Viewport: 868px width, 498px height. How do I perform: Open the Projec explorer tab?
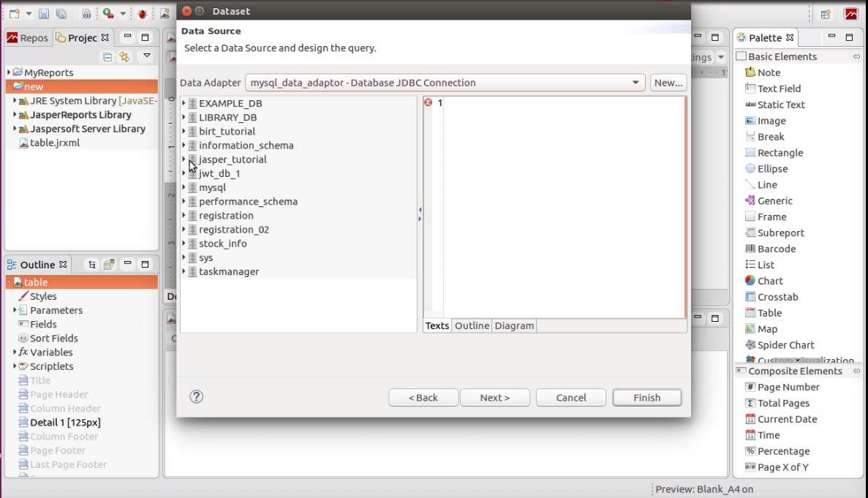coord(83,37)
